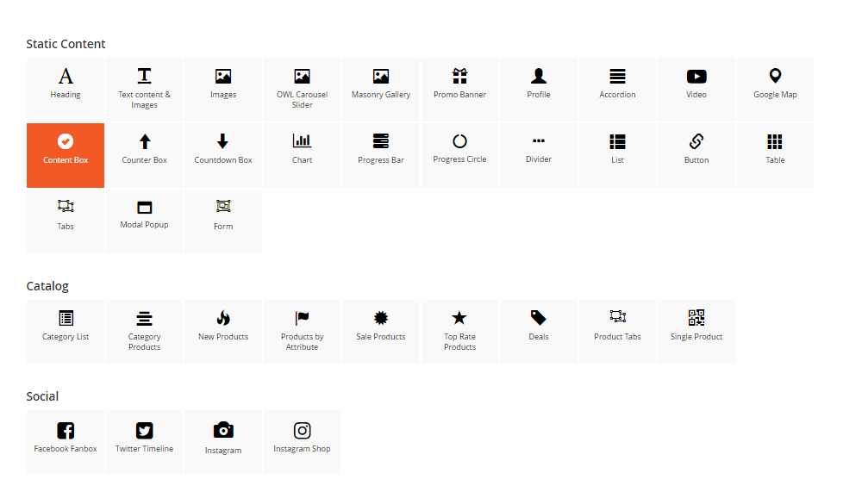This screenshot has width=868, height=492.
Task: Select the Top Rate Products star tile
Action: click(459, 331)
